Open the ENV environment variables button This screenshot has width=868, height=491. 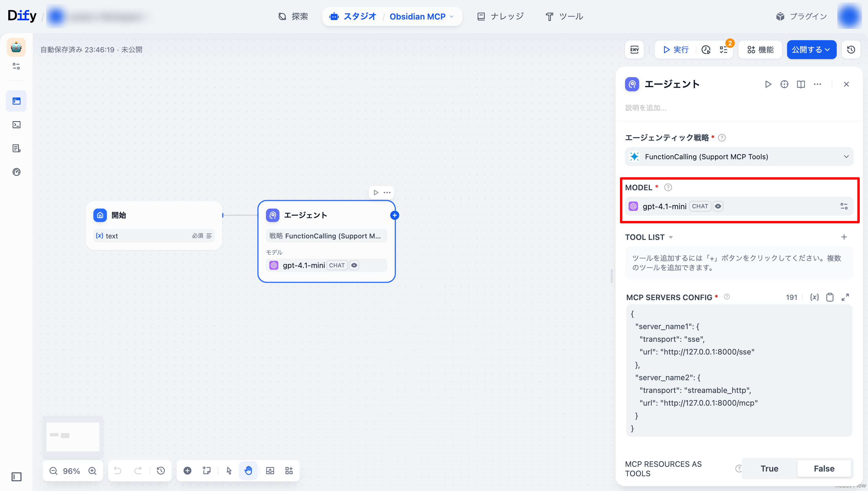coord(634,50)
